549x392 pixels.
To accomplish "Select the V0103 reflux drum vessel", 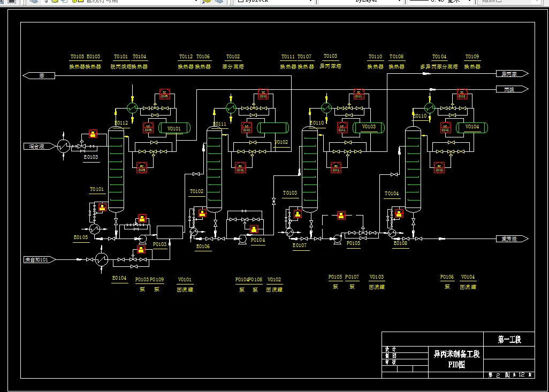I will click(x=368, y=127).
